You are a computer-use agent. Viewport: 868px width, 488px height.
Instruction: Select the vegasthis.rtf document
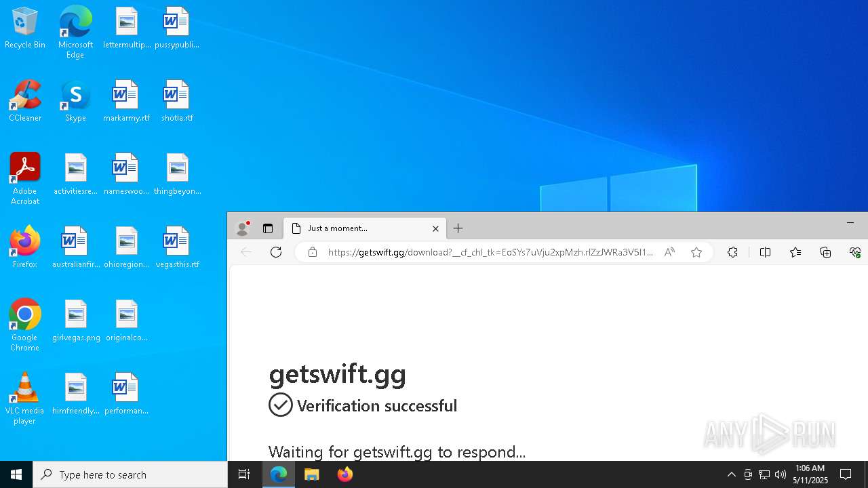click(177, 248)
